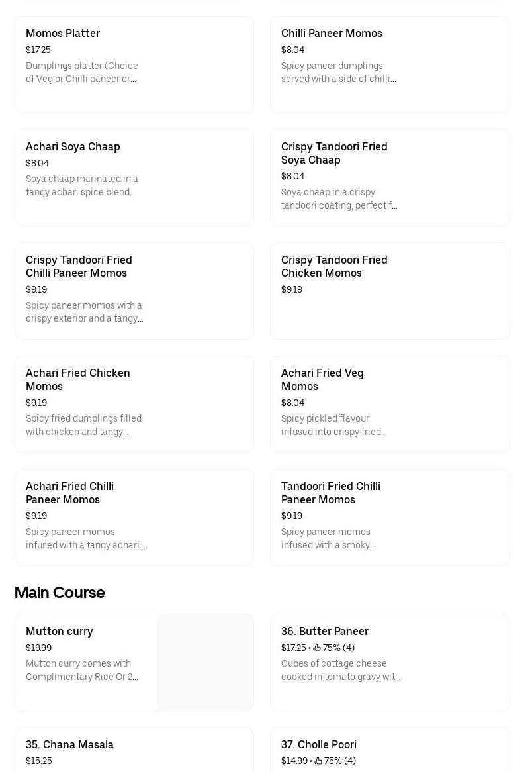Click the thumbs-up rating icon on Butter Paneer
Image resolution: width=532 pixels, height=772 pixels.
pos(318,648)
